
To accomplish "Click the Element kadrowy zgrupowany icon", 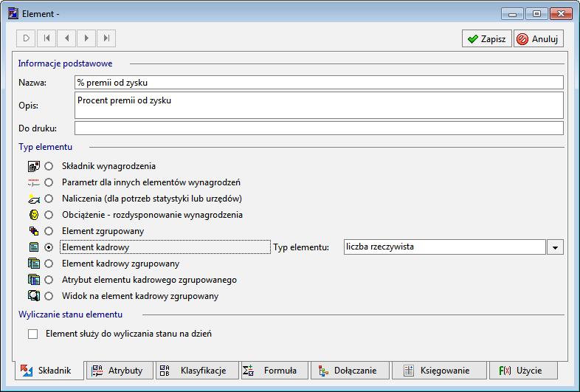I will click(34, 264).
